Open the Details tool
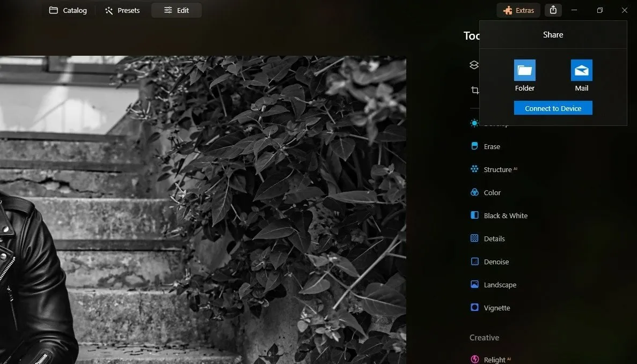Viewport: 637px width, 364px height. pos(494,239)
